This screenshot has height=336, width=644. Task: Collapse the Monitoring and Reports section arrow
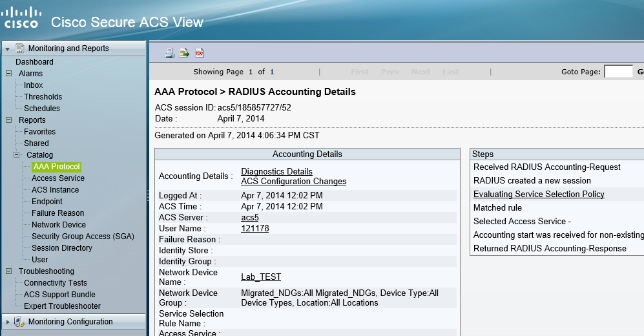click(7, 49)
